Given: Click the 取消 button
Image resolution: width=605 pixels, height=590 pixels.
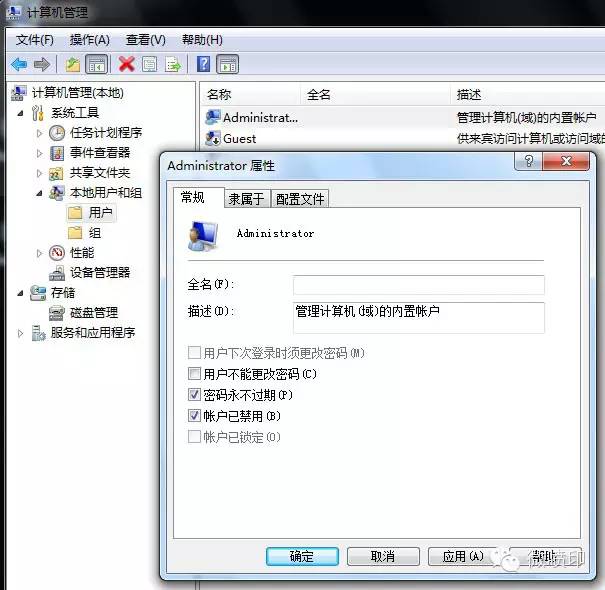Looking at the screenshot, I should (383, 556).
